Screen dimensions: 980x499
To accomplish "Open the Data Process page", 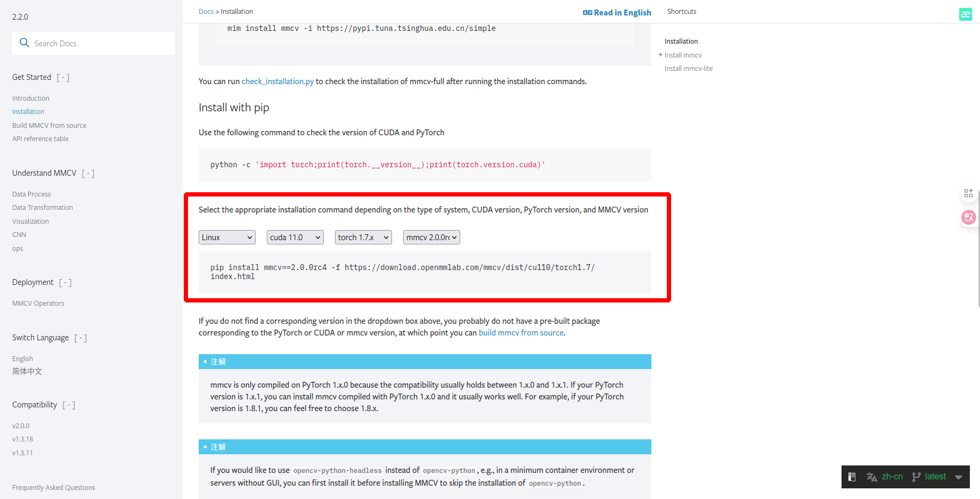I will pos(31,194).
